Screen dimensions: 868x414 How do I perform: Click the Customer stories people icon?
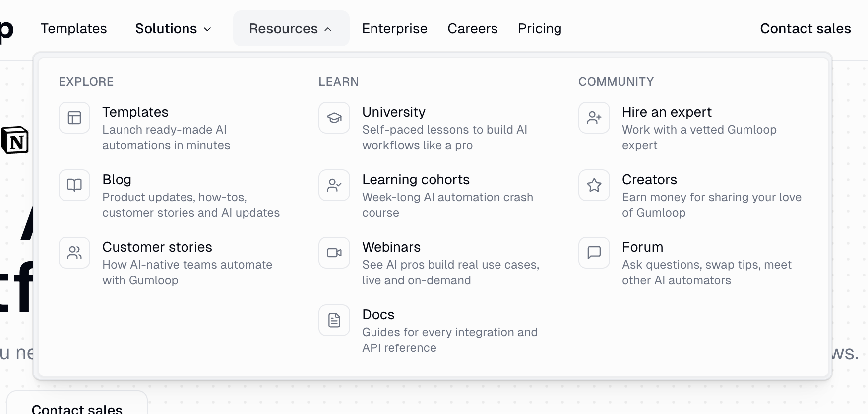coord(74,253)
